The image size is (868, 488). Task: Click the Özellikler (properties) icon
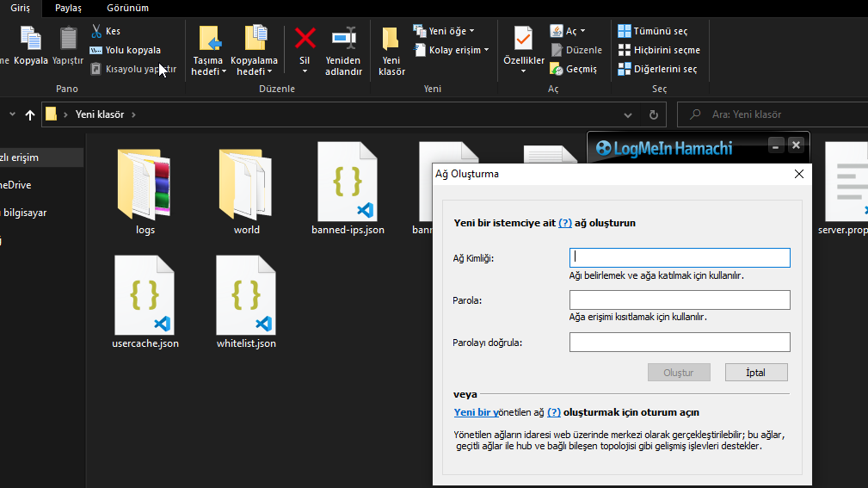tap(523, 39)
